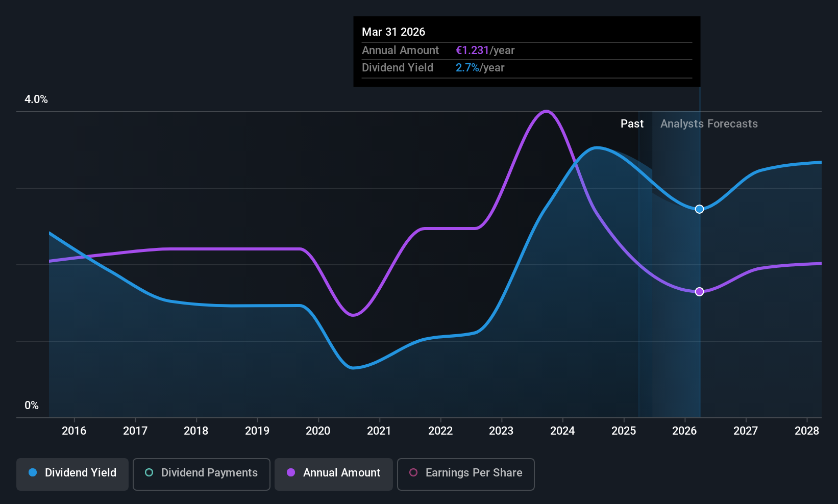Click the Mar 31 2026 tooltip date
This screenshot has width=838, height=504.
click(393, 32)
